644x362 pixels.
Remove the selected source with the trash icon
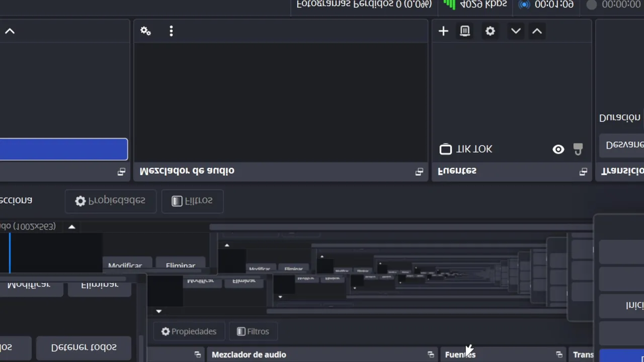pos(465,31)
